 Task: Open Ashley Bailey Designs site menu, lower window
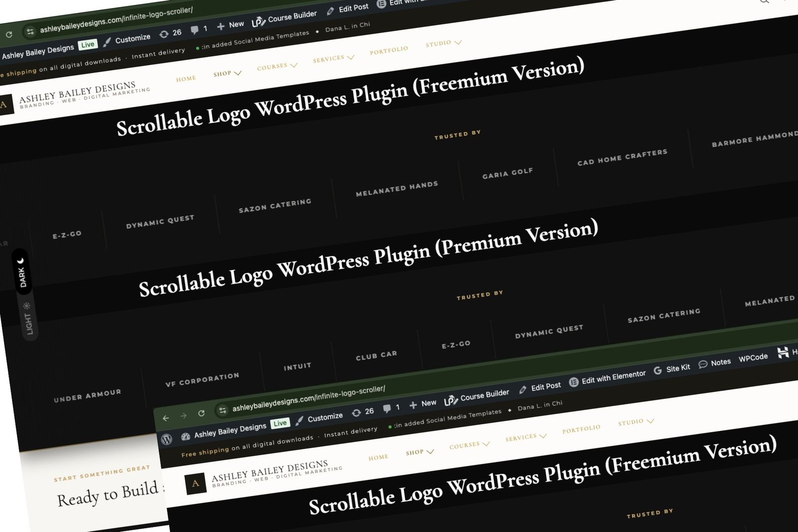[230, 430]
